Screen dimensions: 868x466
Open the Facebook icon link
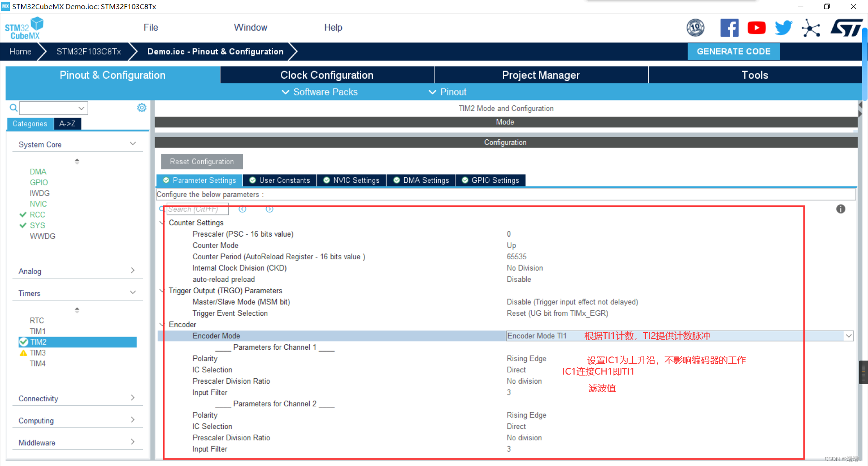tap(729, 28)
